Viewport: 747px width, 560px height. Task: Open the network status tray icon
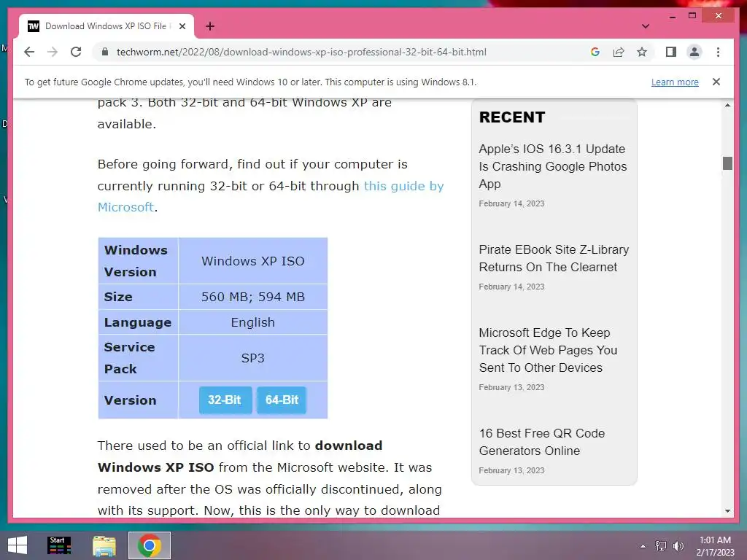point(661,546)
